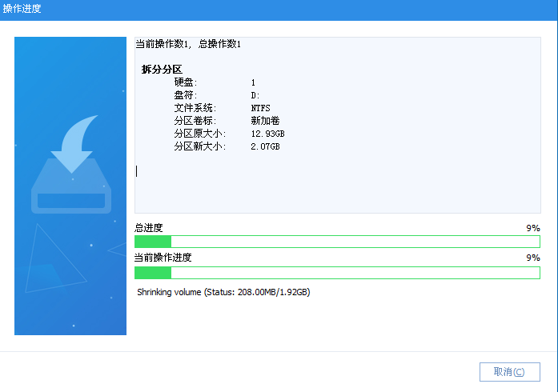Click the 分区新大小: label
This screenshot has height=392, width=558.
tap(199, 146)
